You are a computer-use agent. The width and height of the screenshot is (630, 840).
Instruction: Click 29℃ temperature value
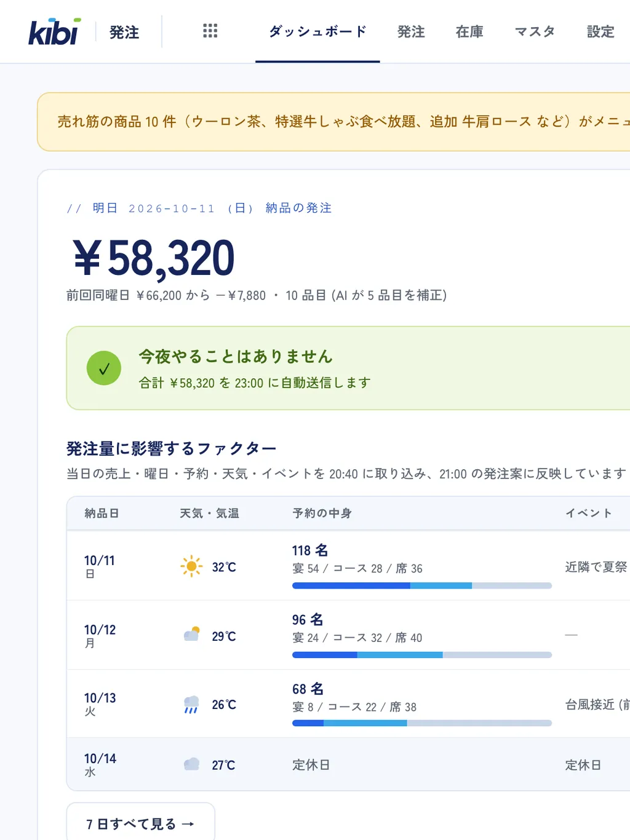coord(224,636)
